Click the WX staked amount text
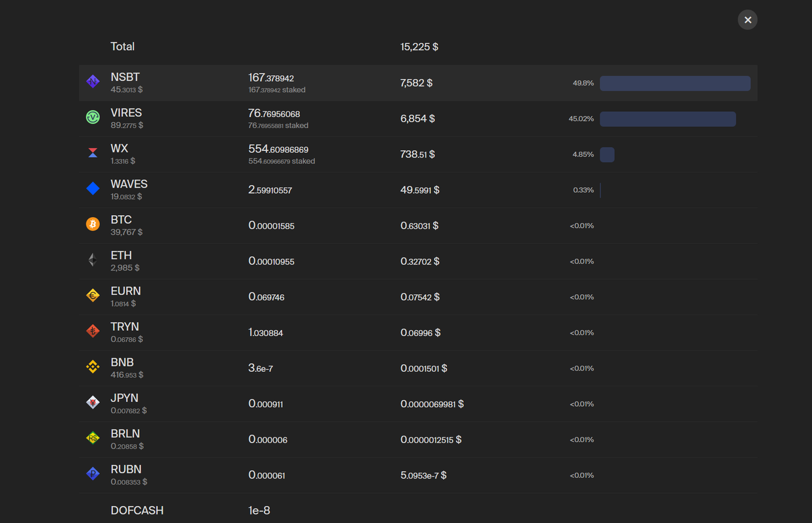Screen dimensions: 812x523 [x=282, y=161]
